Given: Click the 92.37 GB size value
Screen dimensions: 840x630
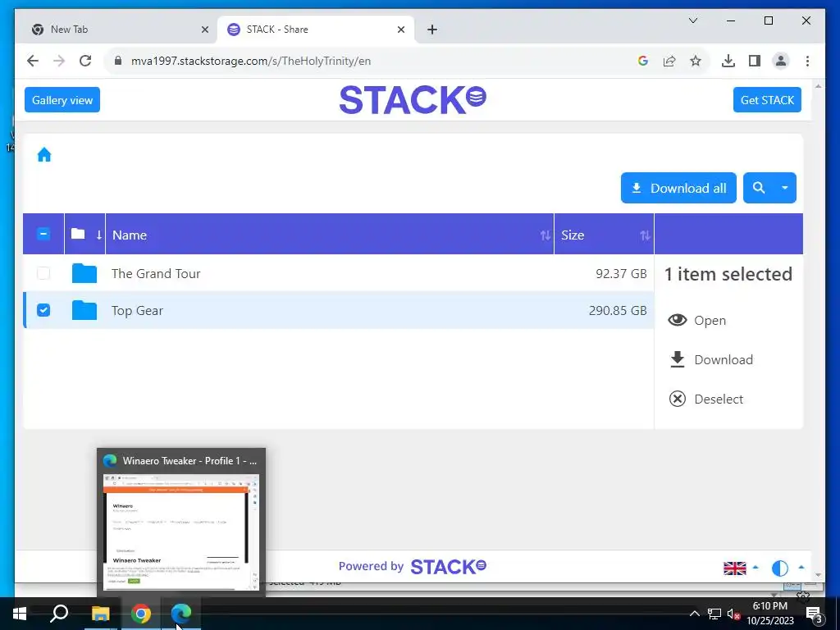Looking at the screenshot, I should coord(621,273).
